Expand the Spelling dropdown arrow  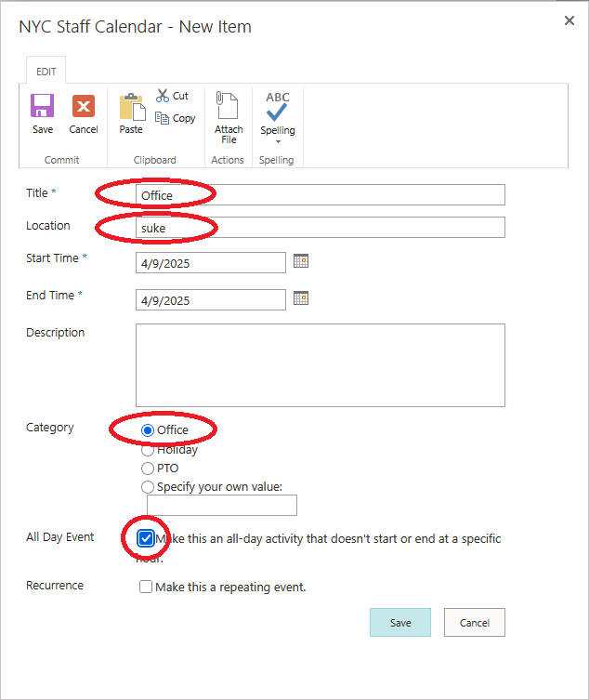point(277,142)
